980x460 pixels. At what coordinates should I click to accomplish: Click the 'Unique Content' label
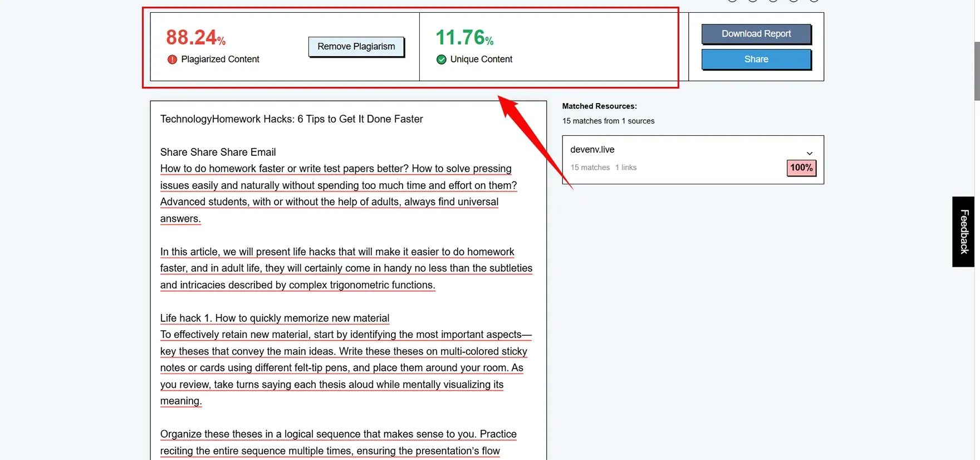[481, 60]
